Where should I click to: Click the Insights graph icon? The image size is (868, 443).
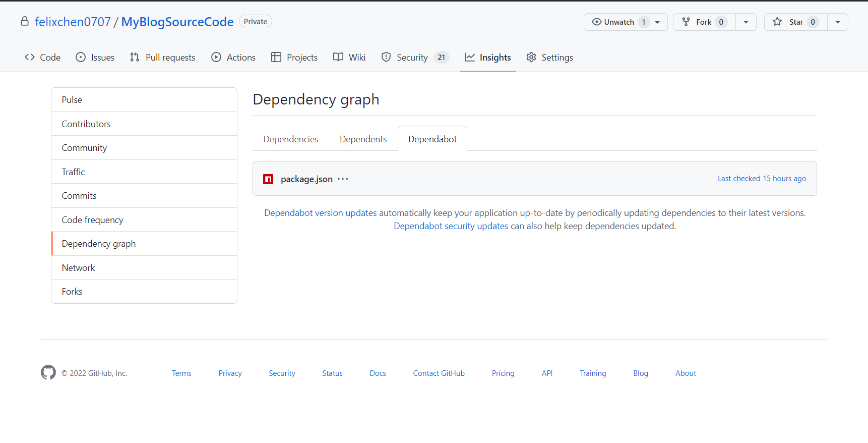(x=470, y=57)
